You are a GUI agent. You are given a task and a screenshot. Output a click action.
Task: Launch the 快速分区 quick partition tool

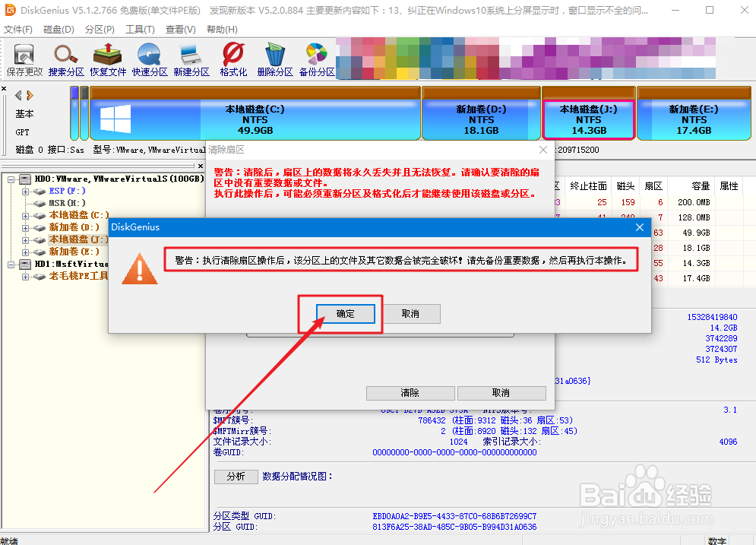point(149,59)
